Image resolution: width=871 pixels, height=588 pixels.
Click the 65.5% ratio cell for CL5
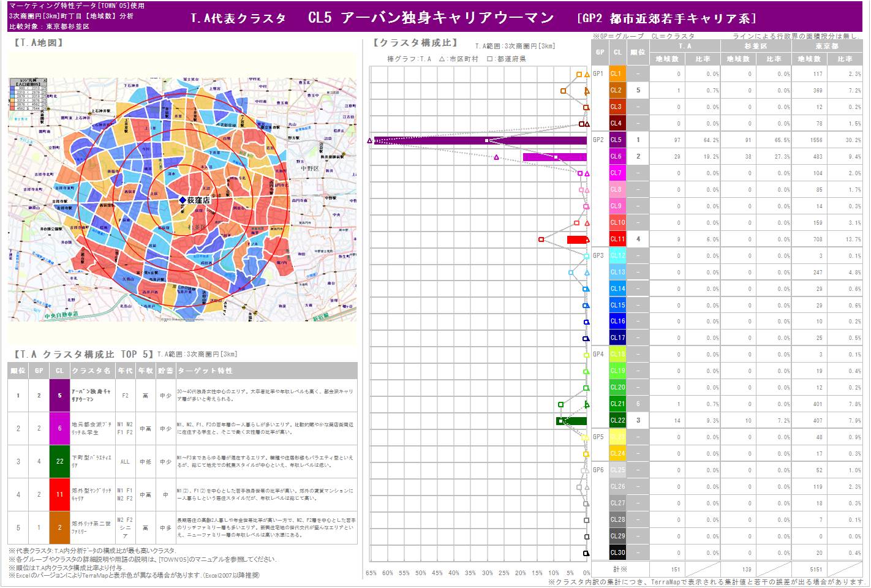pos(774,140)
